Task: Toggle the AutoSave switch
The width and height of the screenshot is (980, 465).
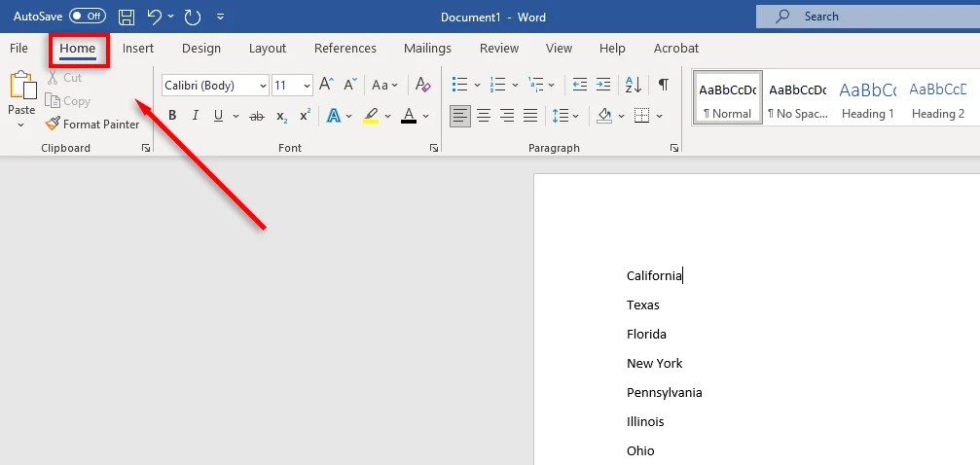Action: click(x=88, y=17)
